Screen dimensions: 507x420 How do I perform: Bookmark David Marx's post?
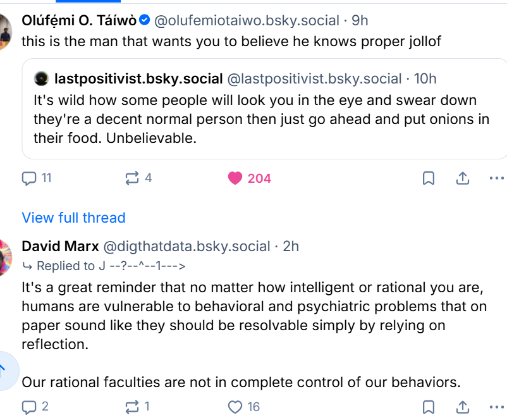click(x=428, y=406)
